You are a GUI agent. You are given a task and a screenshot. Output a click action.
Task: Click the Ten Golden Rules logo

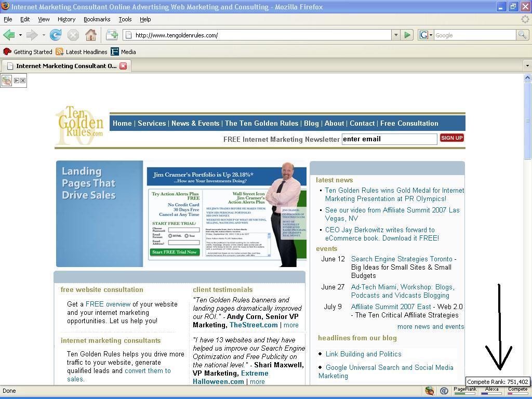79,126
